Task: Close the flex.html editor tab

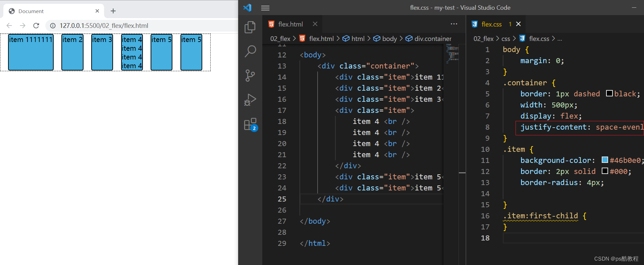Action: [x=315, y=24]
